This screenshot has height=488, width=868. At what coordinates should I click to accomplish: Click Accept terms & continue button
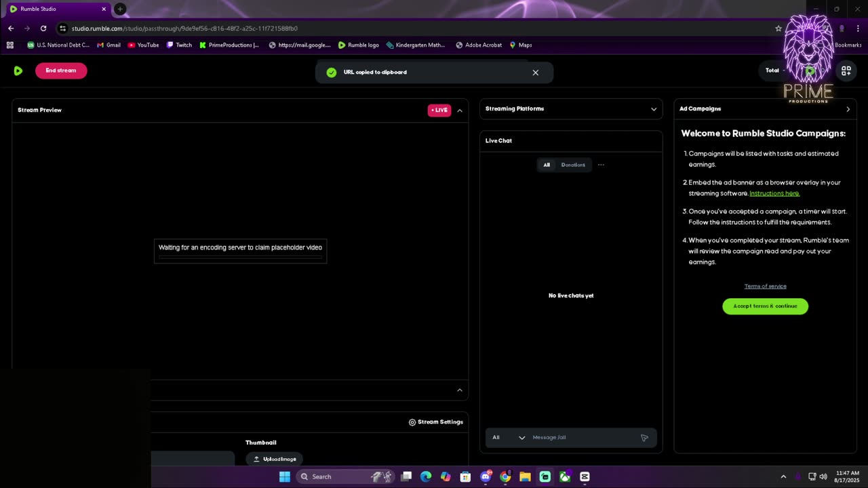tap(765, 306)
